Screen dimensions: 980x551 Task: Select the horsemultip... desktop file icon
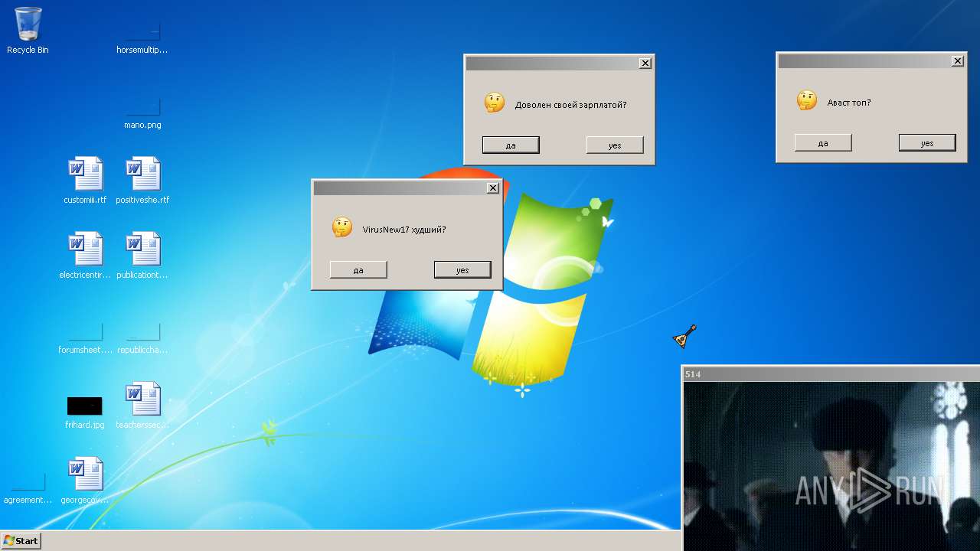[x=142, y=37]
